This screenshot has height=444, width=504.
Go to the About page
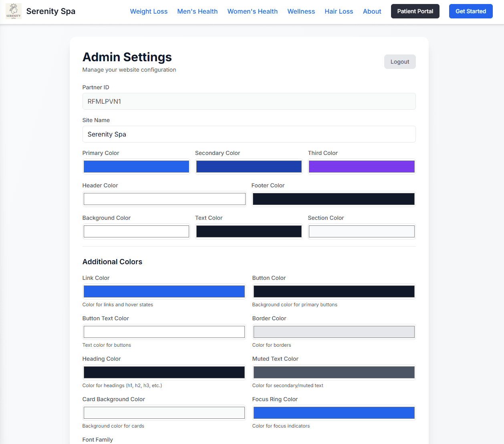pos(372,11)
